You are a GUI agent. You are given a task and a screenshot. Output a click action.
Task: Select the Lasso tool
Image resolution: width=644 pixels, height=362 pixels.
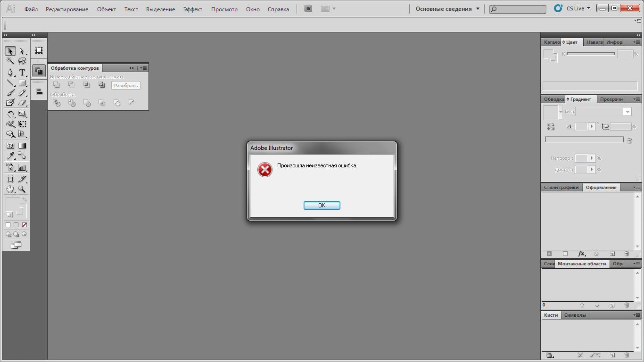click(x=22, y=61)
